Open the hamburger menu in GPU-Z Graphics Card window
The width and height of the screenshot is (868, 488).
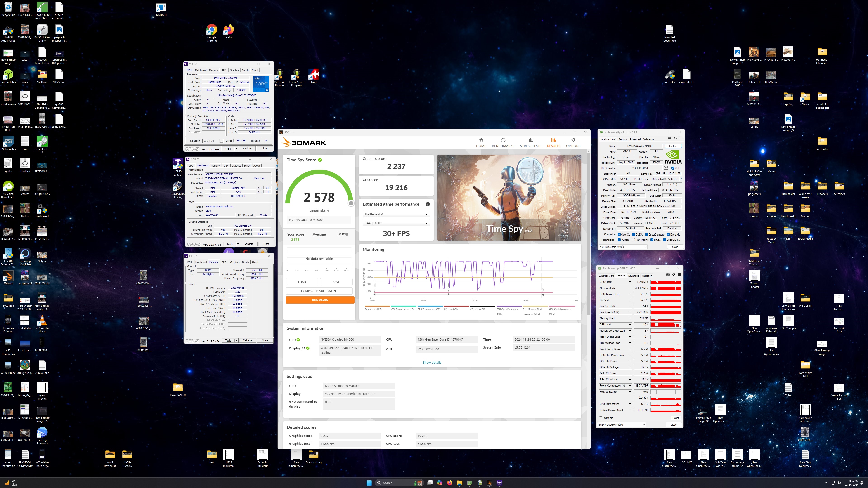click(681, 138)
